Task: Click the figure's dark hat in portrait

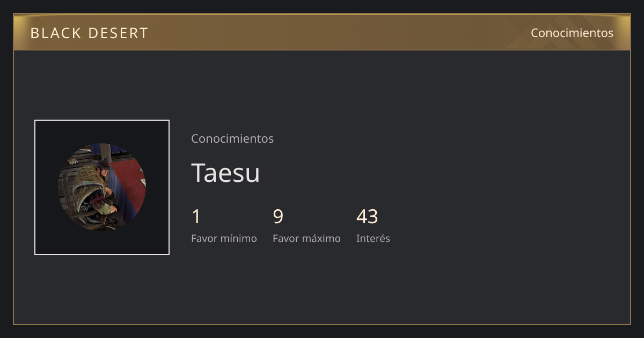Action: (x=102, y=163)
